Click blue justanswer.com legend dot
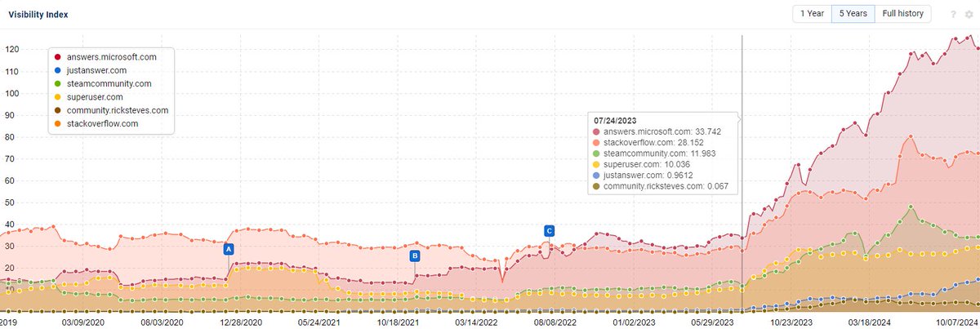Screen dimensions: 980x329 coord(56,70)
